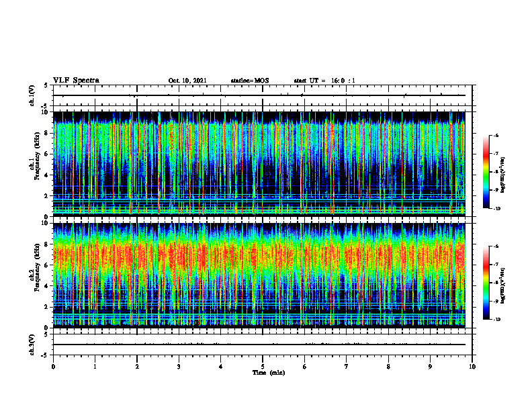The width and height of the screenshot is (532, 411).
Task: Click the "8" kHz tick on ch.1 spectrogram
Action: pos(47,133)
